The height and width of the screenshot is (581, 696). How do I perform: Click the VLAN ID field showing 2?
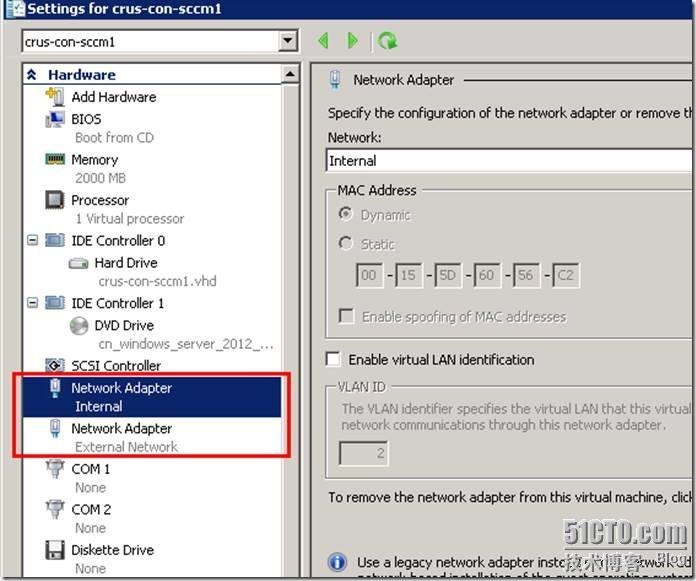(364, 453)
